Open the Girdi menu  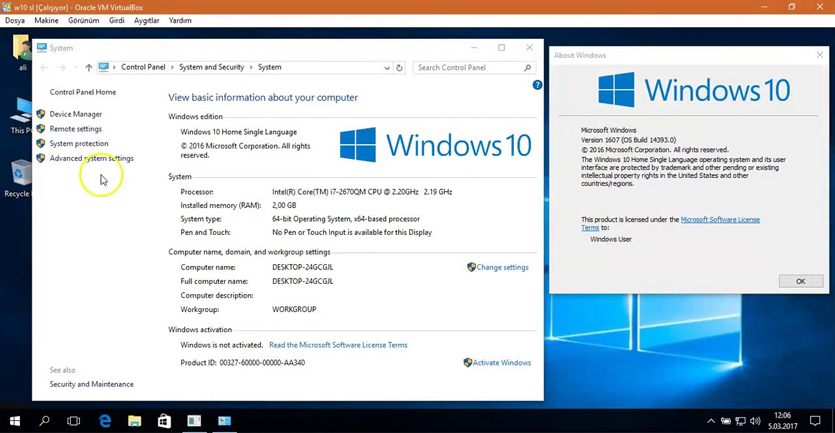tap(117, 20)
